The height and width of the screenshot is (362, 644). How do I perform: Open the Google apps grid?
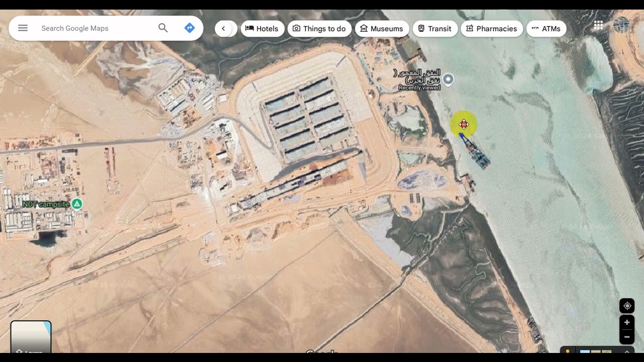598,25
